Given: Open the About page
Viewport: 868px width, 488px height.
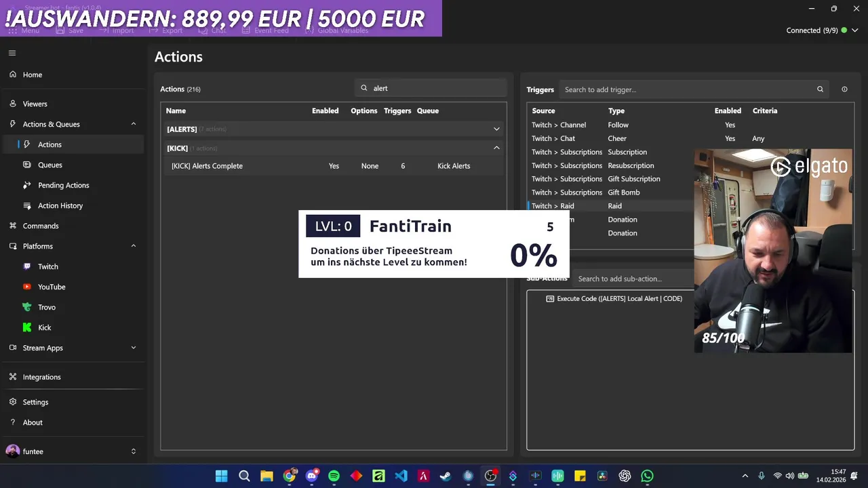Looking at the screenshot, I should pyautogui.click(x=33, y=422).
